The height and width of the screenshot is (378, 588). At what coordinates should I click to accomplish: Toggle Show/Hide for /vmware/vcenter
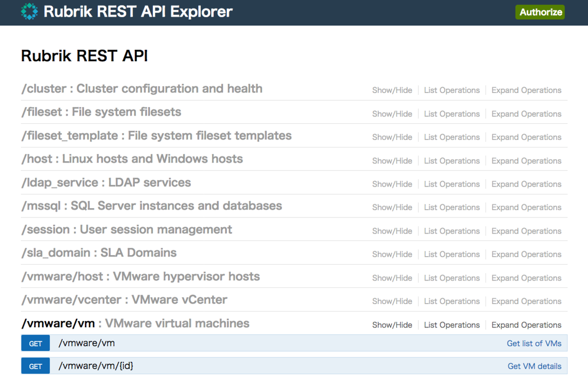point(392,301)
